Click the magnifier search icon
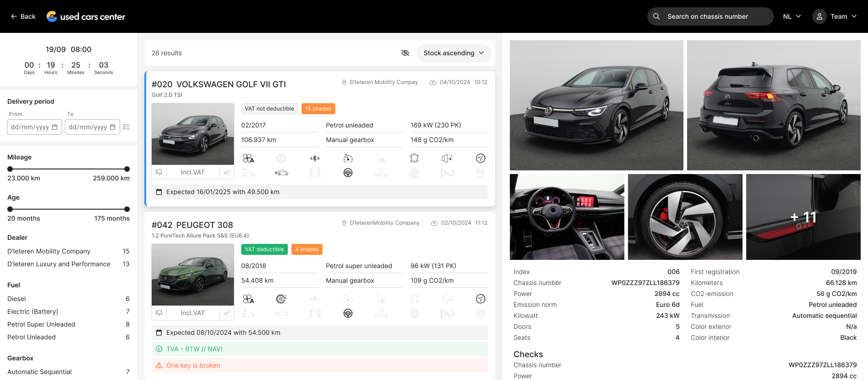Screen dimensions: 868x380 pyautogui.click(x=656, y=16)
